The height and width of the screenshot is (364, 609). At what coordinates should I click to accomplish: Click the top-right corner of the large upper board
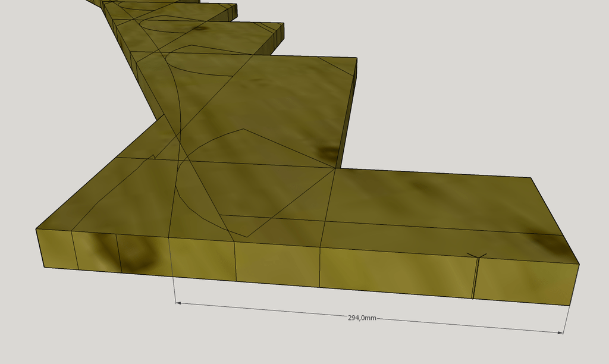[356, 58]
